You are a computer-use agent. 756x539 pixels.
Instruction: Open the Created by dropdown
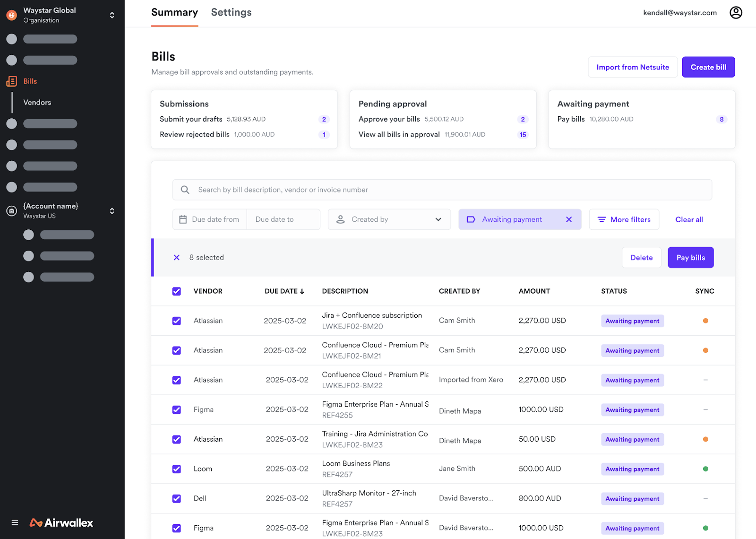389,219
